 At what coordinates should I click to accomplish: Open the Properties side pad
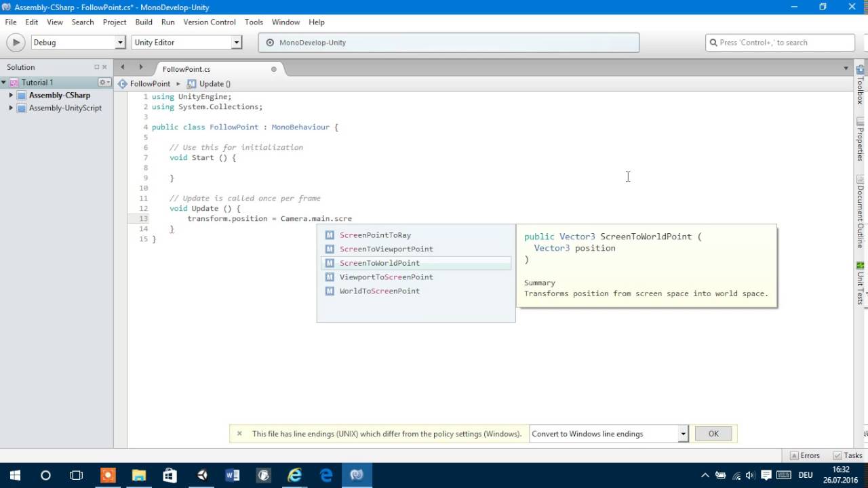pyautogui.click(x=860, y=139)
